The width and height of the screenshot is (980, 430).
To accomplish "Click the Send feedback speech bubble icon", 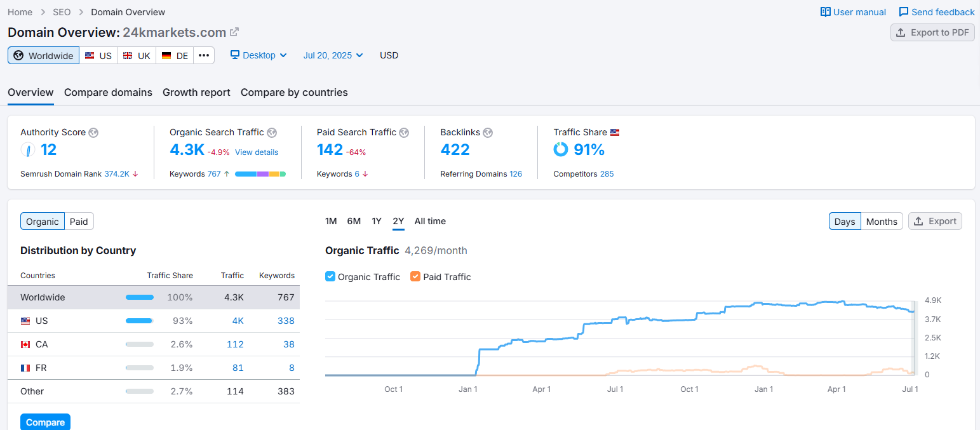I will point(904,12).
